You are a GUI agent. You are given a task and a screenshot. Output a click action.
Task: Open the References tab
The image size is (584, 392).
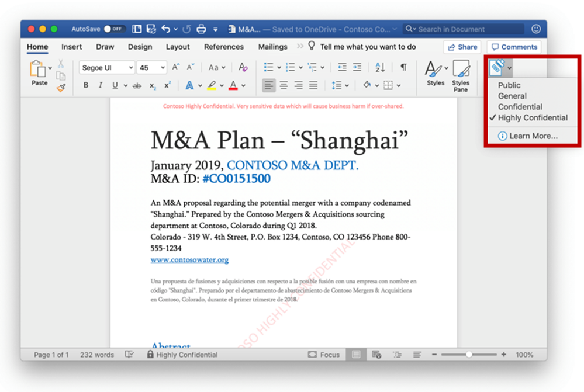point(224,47)
